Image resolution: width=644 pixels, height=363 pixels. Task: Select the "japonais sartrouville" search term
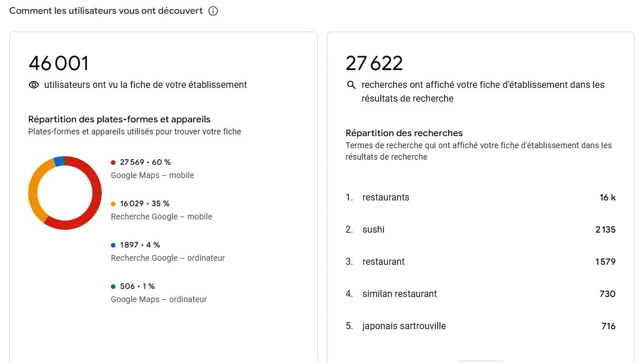(x=404, y=326)
